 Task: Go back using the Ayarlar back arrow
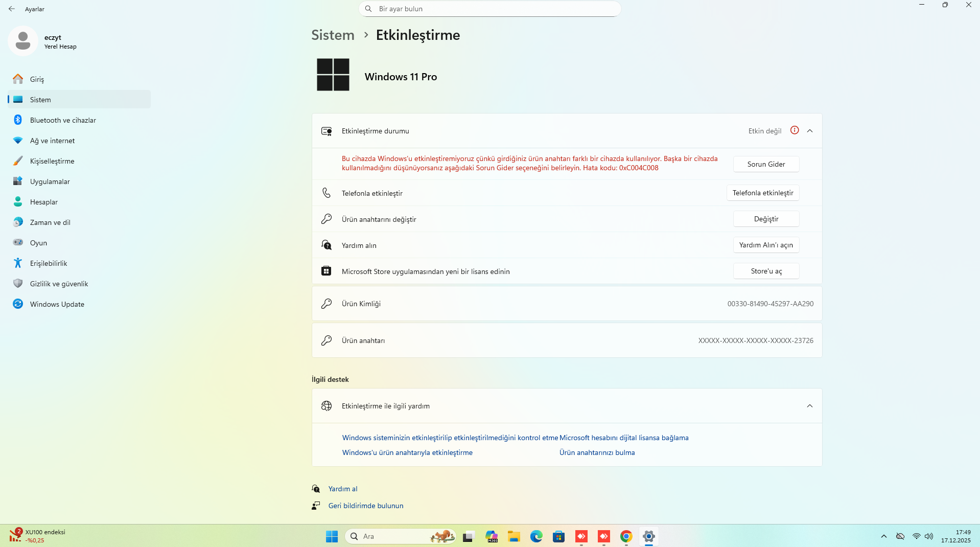(x=12, y=9)
